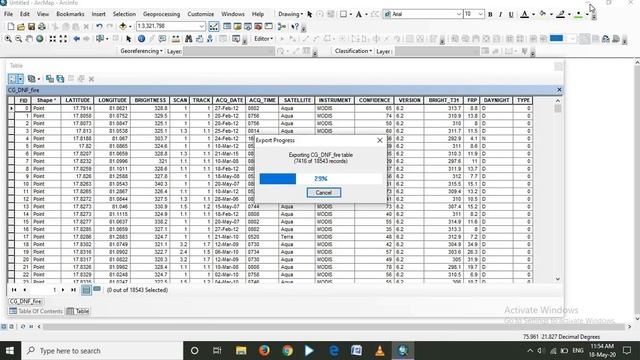Screen dimensions: 640x360
Task: Click the Full Extent globe icon
Action: 40,39
